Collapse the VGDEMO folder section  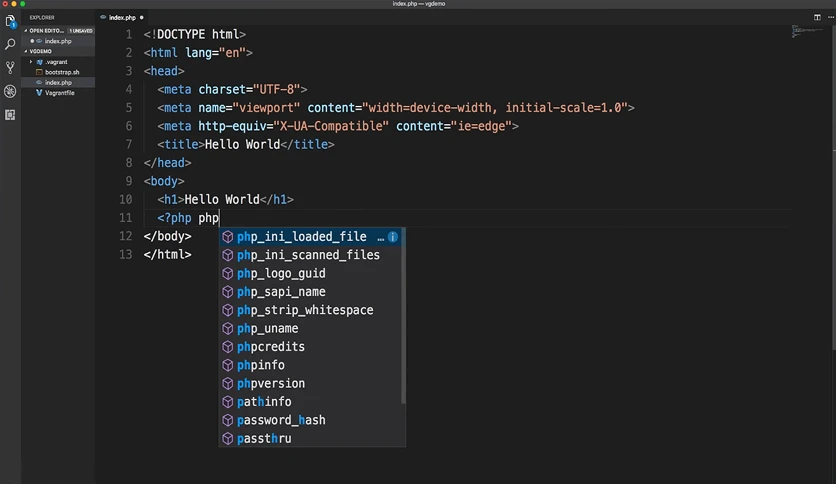point(26,51)
